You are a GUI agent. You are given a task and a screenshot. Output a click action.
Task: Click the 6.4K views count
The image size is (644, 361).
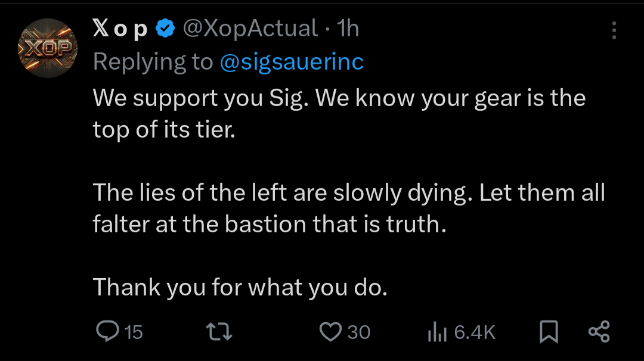475,332
